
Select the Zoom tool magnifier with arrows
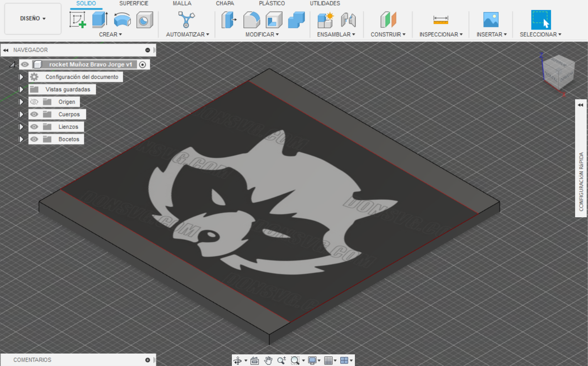tap(281, 361)
